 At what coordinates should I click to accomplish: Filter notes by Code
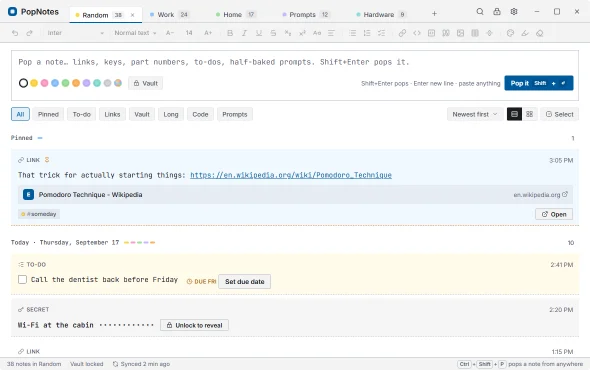[200, 114]
